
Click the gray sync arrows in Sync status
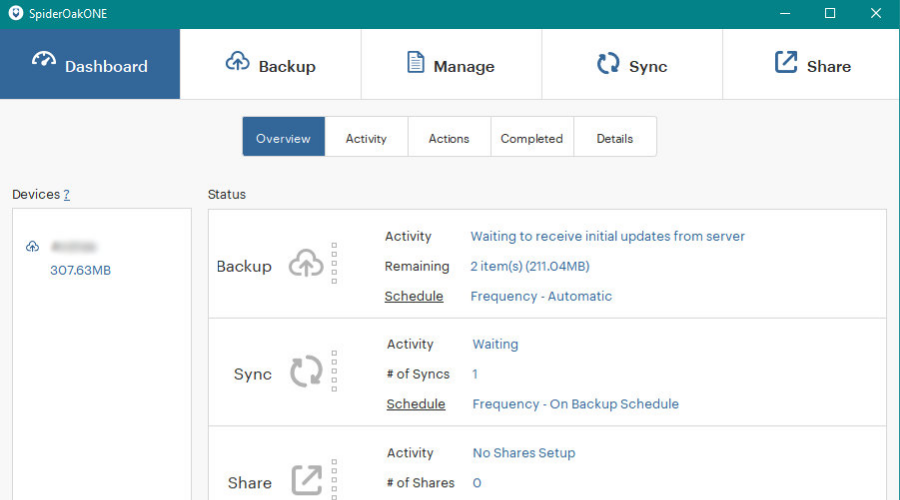click(306, 371)
